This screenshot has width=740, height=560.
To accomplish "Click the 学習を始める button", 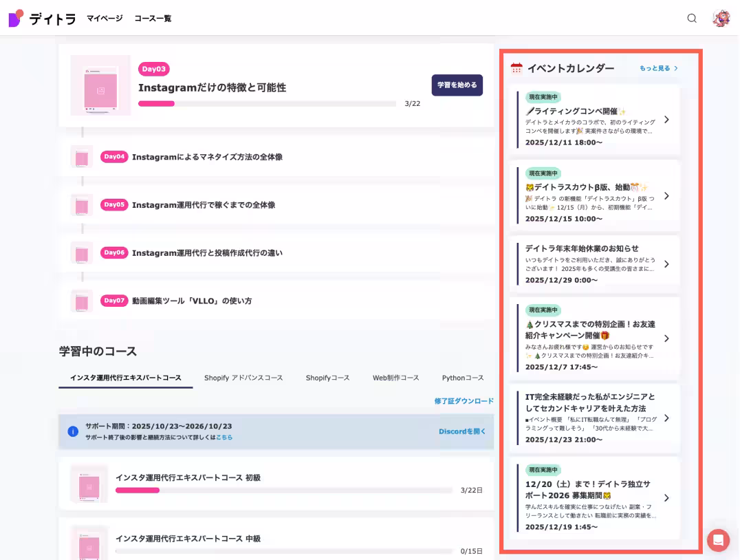I will point(457,85).
